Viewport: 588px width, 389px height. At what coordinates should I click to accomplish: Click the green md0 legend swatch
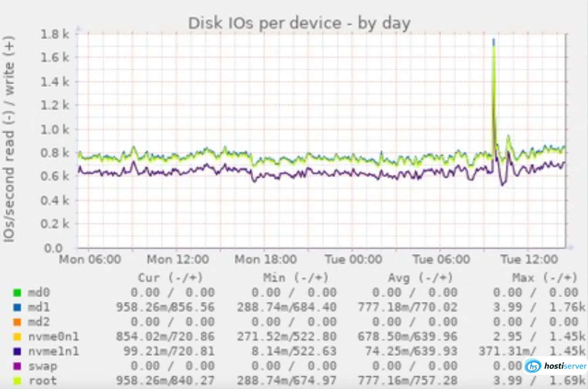coord(17,292)
